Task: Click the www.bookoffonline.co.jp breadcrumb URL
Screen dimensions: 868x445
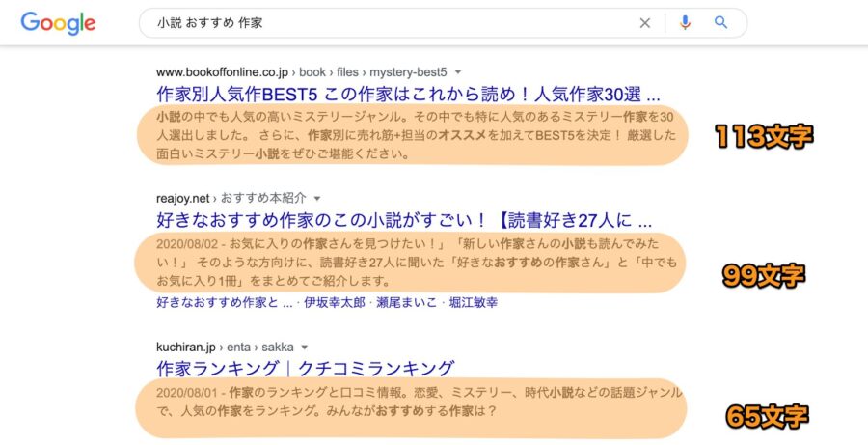Action: pyautogui.click(x=301, y=72)
